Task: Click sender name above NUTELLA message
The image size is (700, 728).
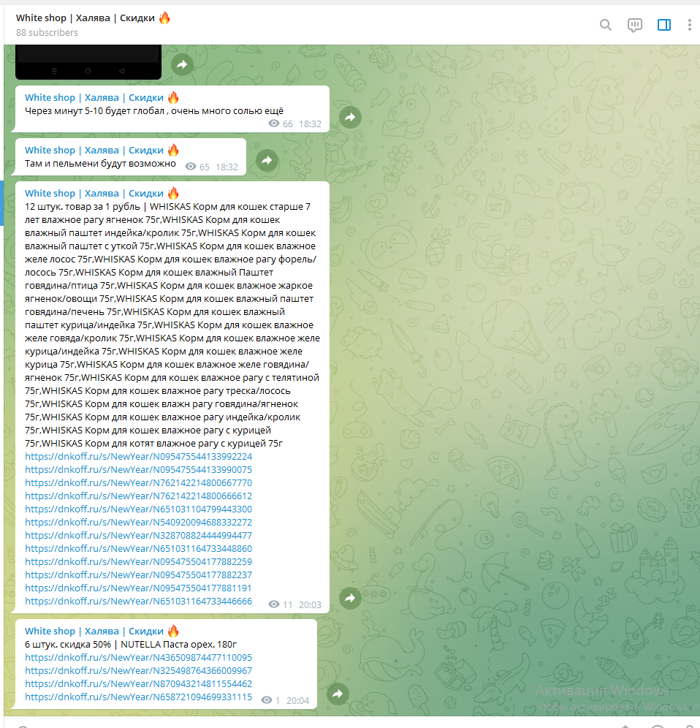Action: pyautogui.click(x=102, y=631)
